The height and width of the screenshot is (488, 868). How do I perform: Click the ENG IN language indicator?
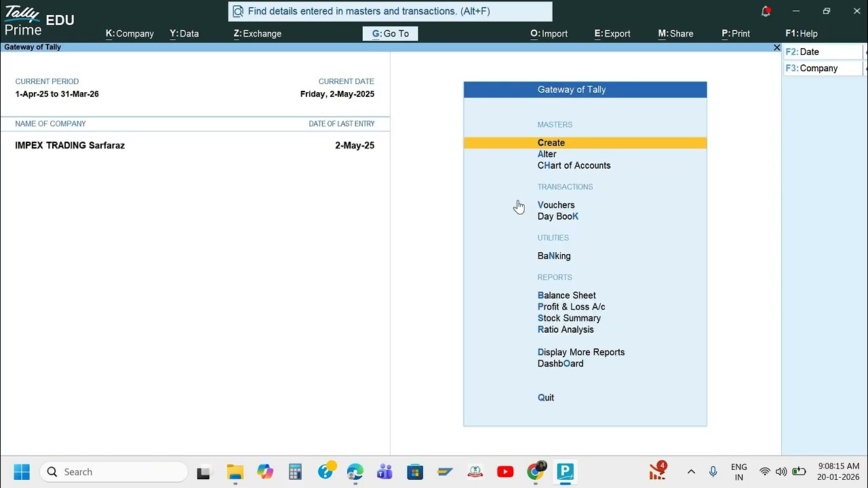click(739, 472)
